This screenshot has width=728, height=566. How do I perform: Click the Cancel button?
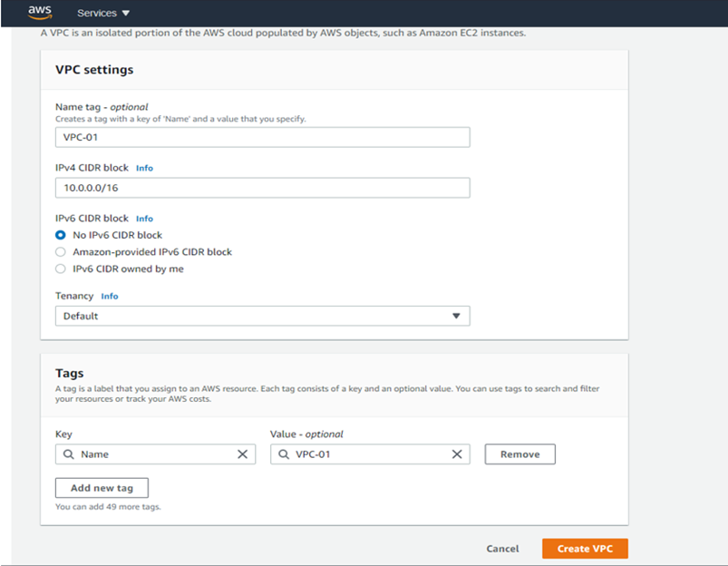(x=502, y=549)
